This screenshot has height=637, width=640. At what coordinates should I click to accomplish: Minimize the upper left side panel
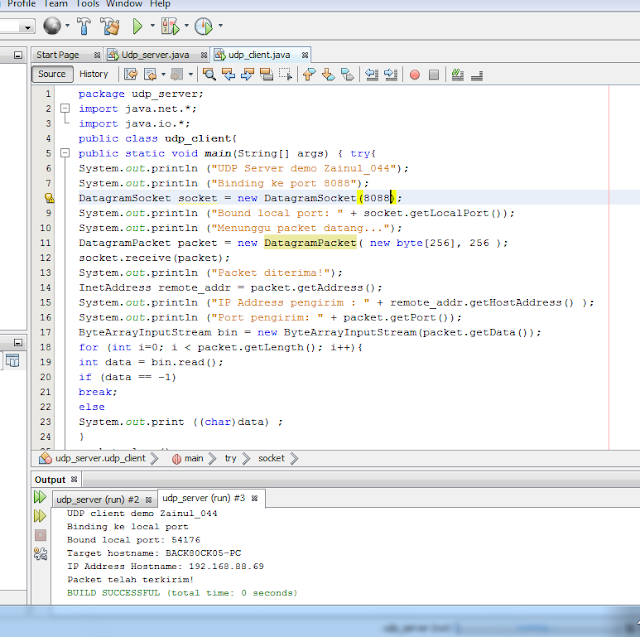click(18, 55)
